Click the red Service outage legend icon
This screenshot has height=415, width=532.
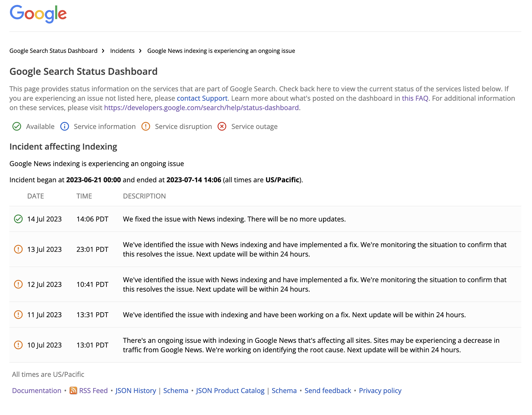(x=222, y=126)
